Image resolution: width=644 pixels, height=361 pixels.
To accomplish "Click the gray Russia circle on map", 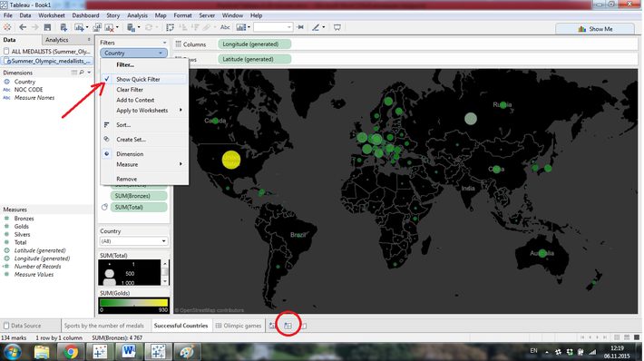I will pyautogui.click(x=471, y=119).
